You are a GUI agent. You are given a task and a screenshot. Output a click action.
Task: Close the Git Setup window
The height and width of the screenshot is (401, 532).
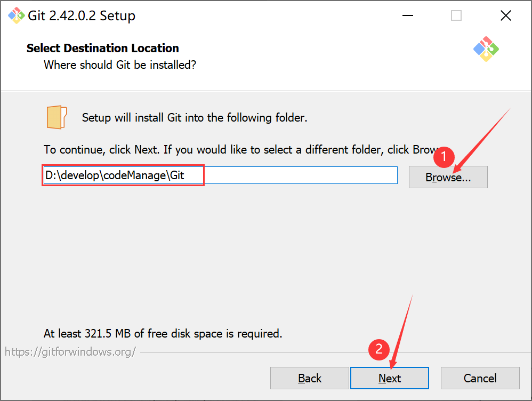(505, 15)
